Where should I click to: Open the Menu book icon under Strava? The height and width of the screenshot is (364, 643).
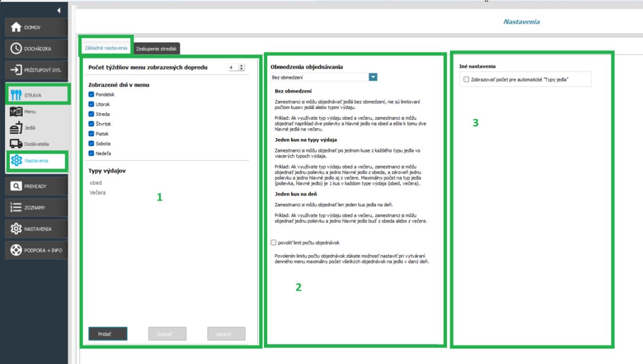point(16,112)
